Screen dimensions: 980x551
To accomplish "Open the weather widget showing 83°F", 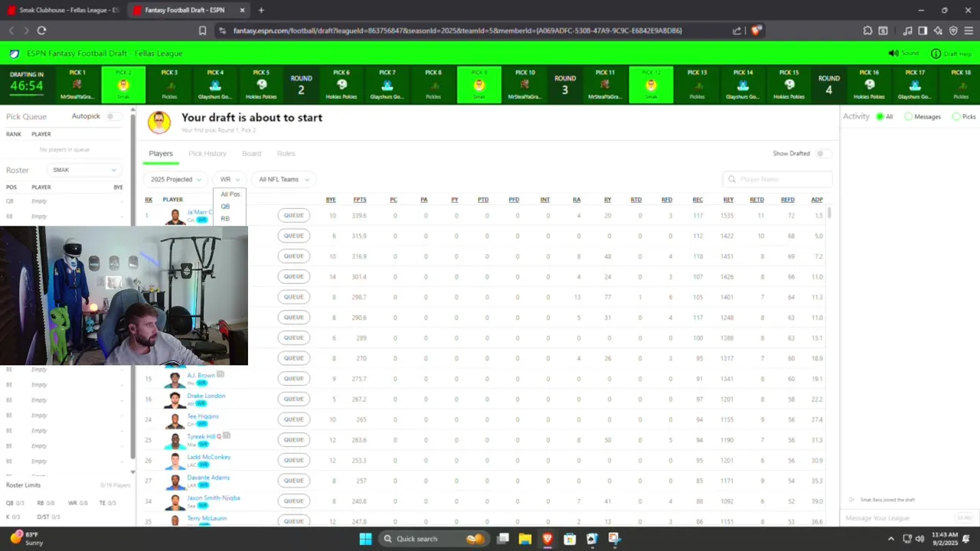I will coord(27,539).
